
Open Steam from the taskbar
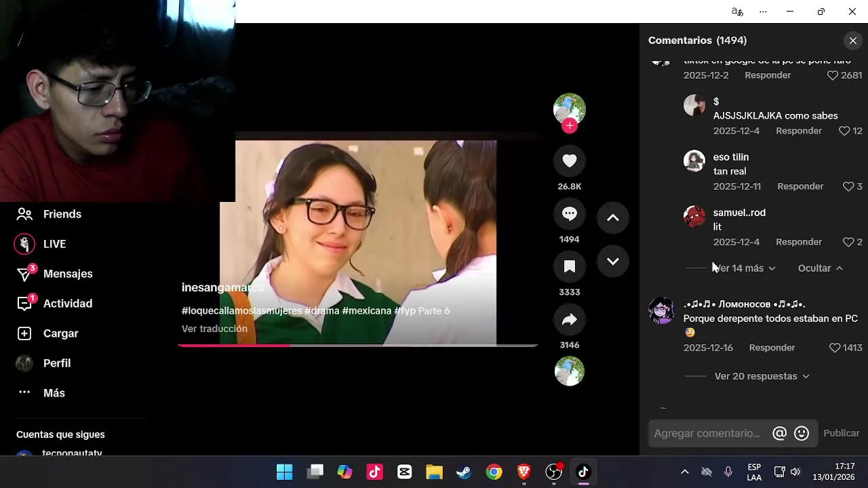click(x=465, y=472)
